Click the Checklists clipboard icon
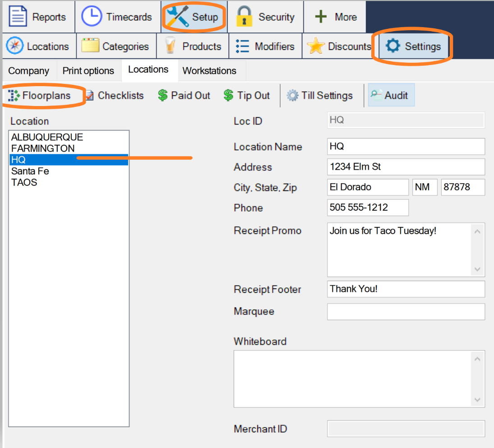Image resolution: width=494 pixels, height=448 pixels. coord(90,96)
